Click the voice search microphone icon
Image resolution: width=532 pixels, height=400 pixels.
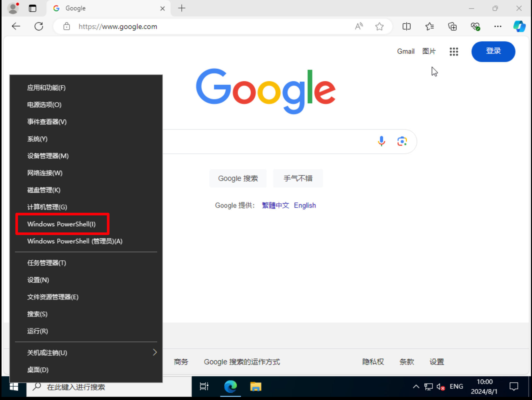coord(381,141)
